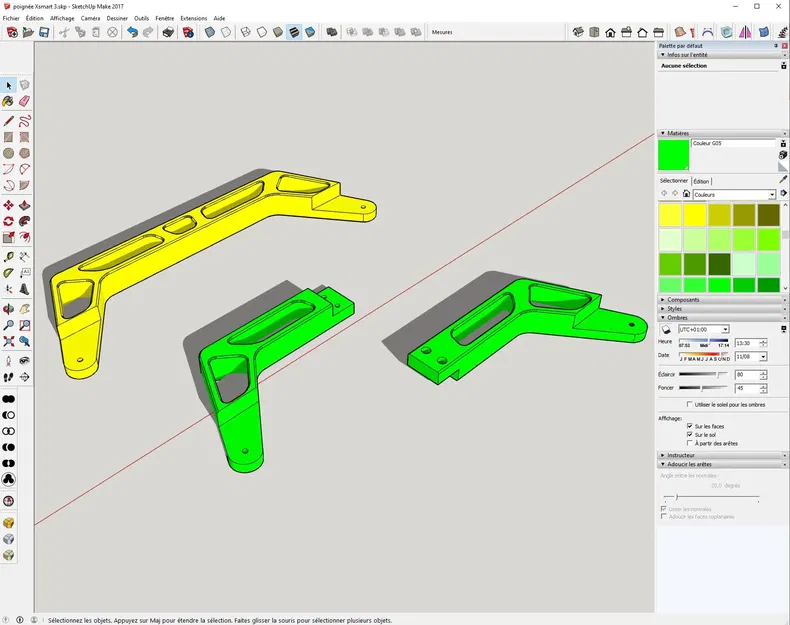This screenshot has height=625, width=790.
Task: Open the Extensions menu
Action: [193, 18]
